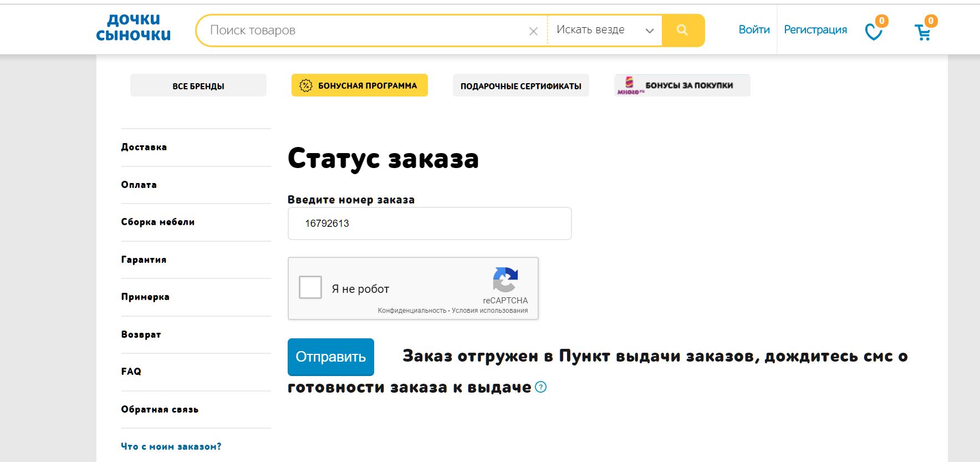Viewport: 980px width, 462px height.
Task: Click the yellow magnifier search button
Action: tap(683, 30)
